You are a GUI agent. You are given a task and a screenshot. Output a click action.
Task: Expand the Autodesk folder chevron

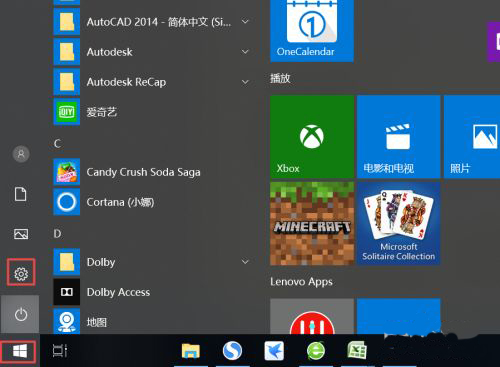click(x=245, y=52)
